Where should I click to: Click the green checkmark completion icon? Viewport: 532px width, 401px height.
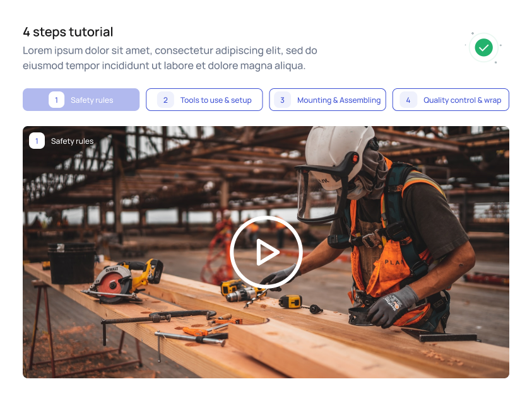pos(483,47)
